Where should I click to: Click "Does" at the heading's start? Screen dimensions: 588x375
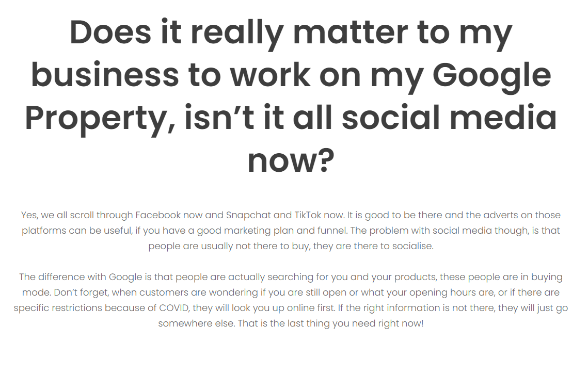(110, 32)
